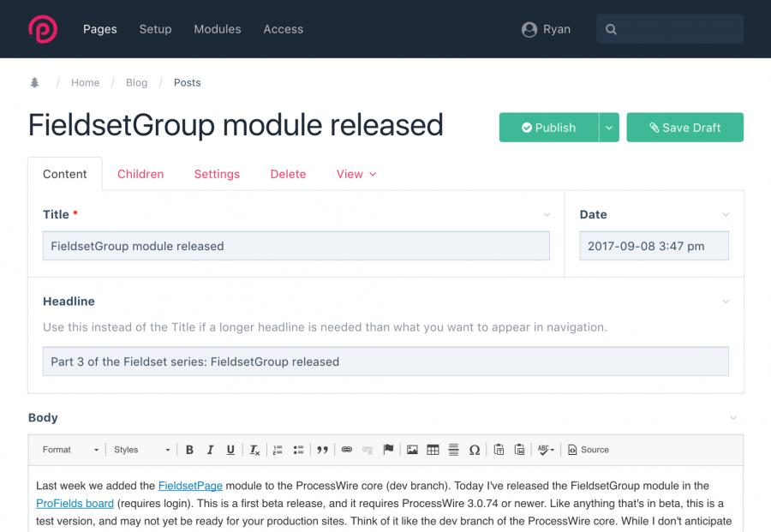Apply block quote formatting
This screenshot has height=532, width=771.
point(323,450)
